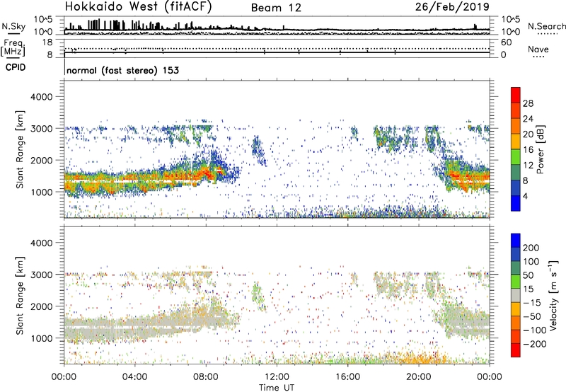The image size is (566, 392).
Task: Click the date '26/Feb/2019'
Action: click(452, 7)
